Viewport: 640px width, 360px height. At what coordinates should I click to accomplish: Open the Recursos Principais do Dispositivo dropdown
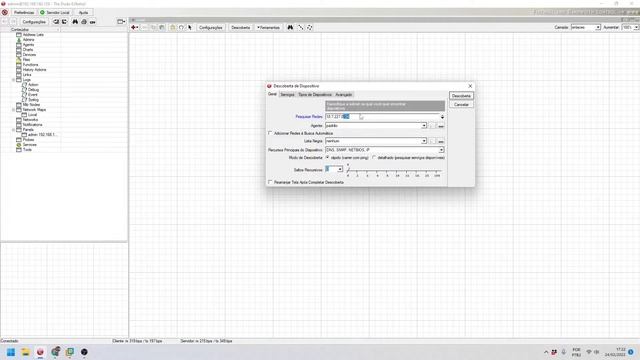point(441,150)
